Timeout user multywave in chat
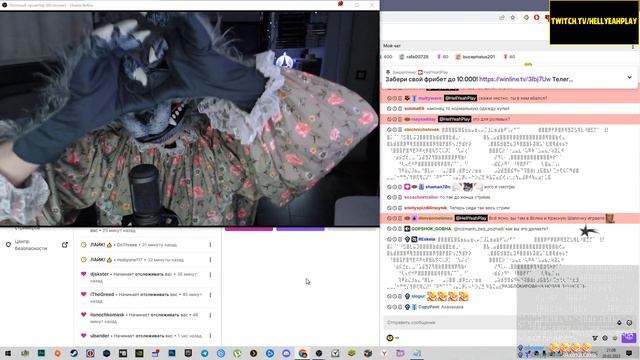Viewport: 640px width, 360px height. (x=394, y=98)
